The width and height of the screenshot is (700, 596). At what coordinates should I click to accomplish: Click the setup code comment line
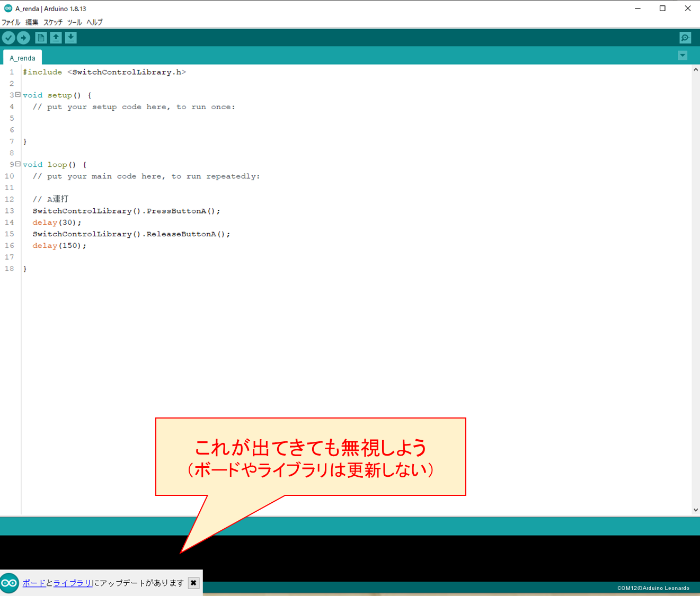[x=134, y=107]
